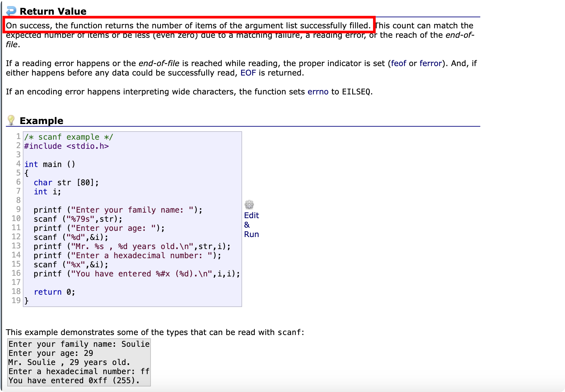Click the printf hexadecimal number code line
565x392 pixels.
click(x=127, y=256)
